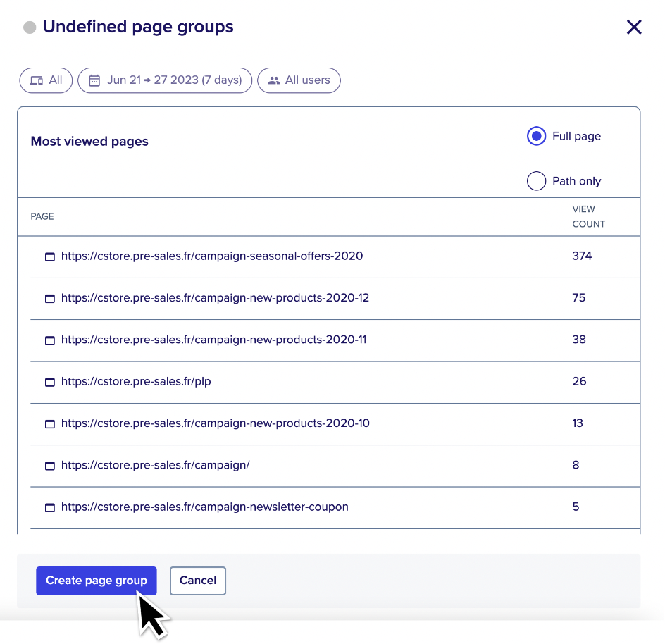Open the Jun 21 – 27 2023 date range picker

165,80
